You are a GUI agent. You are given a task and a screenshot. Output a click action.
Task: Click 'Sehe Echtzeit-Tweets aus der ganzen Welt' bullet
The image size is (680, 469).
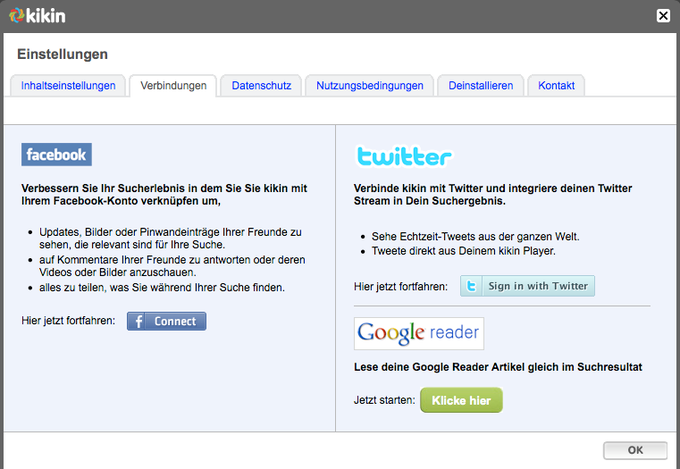click(x=475, y=236)
